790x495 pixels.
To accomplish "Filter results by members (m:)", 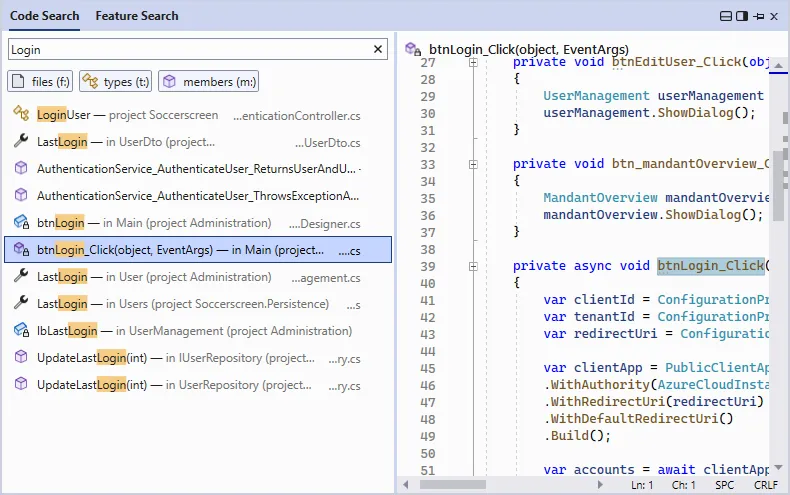I will tap(209, 81).
